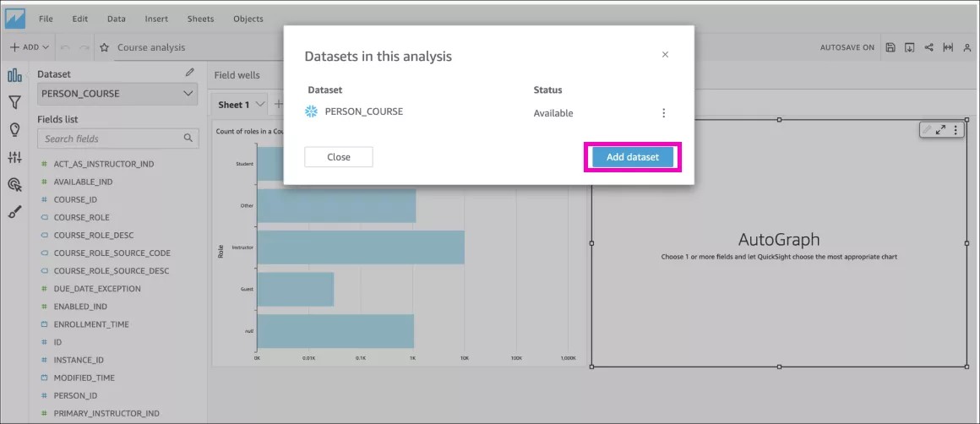Image resolution: width=980 pixels, height=424 pixels.
Task: Click the Search fields input box
Action: click(x=112, y=139)
